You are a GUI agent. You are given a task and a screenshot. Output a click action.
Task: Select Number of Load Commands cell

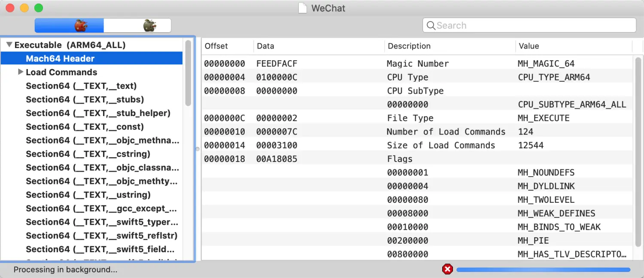pos(446,131)
